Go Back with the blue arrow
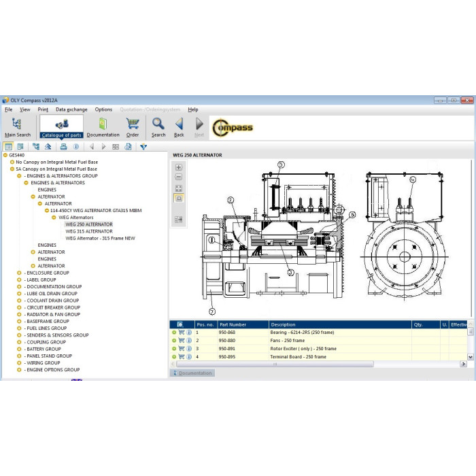 179,127
